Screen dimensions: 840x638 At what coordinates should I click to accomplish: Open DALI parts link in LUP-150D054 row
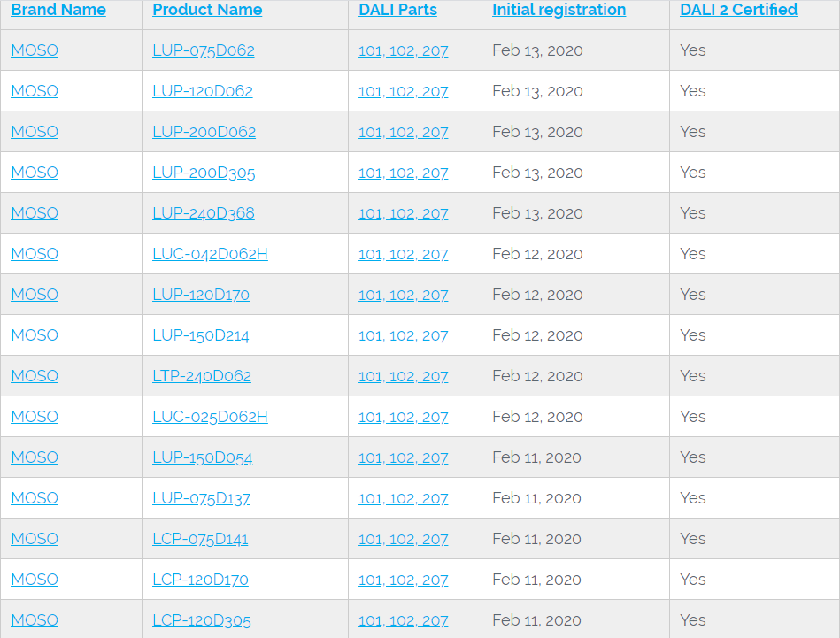(403, 457)
